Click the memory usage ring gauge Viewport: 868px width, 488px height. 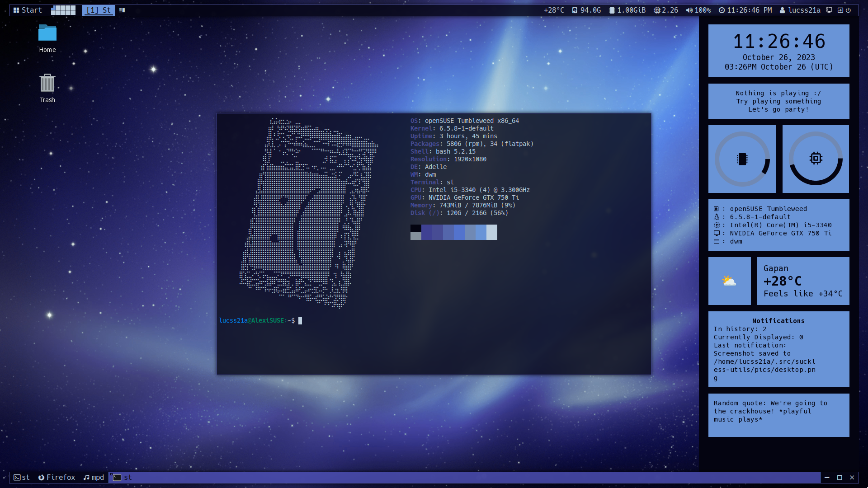(x=742, y=159)
